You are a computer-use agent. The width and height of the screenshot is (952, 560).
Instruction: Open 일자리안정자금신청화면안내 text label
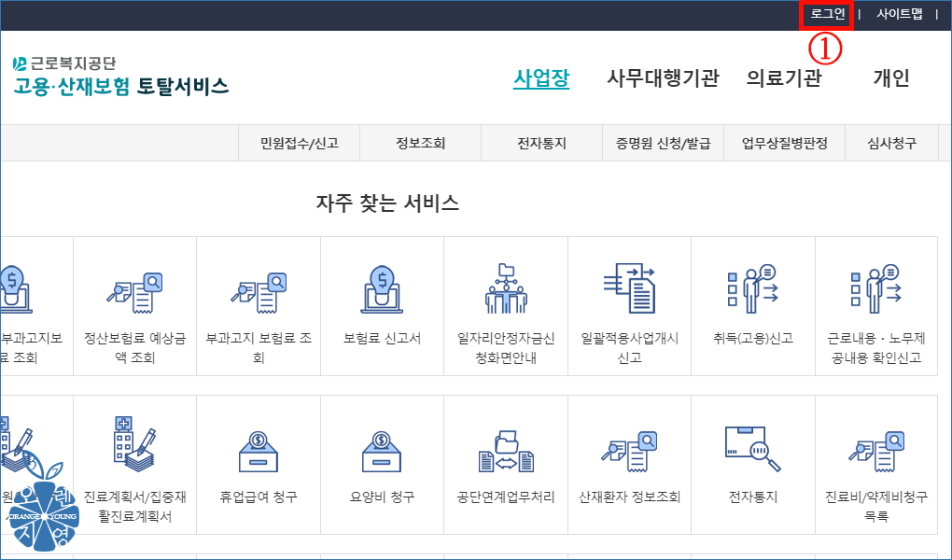click(x=506, y=348)
